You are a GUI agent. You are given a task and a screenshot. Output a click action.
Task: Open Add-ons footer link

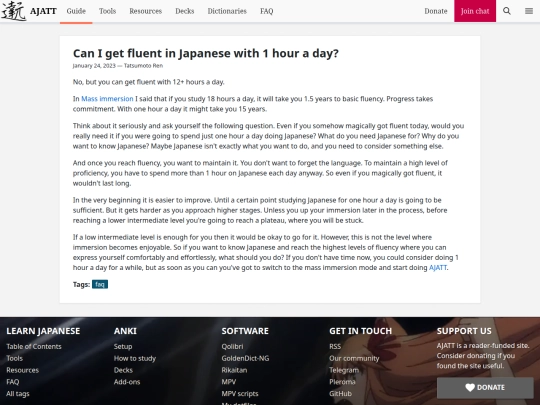(127, 382)
